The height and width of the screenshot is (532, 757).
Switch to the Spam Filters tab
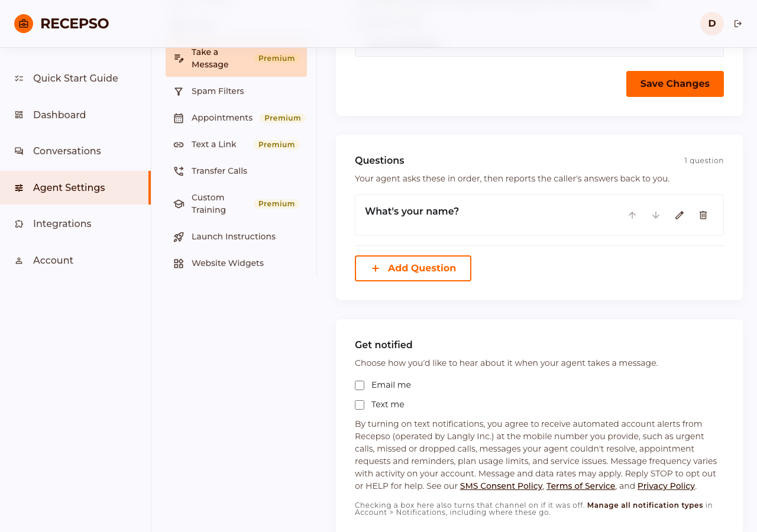236,92
